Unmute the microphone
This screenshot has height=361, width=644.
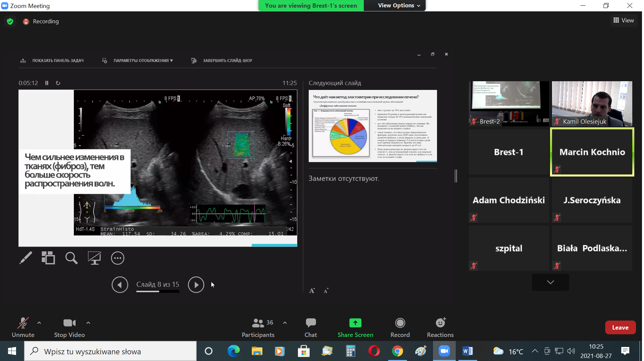tap(23, 328)
